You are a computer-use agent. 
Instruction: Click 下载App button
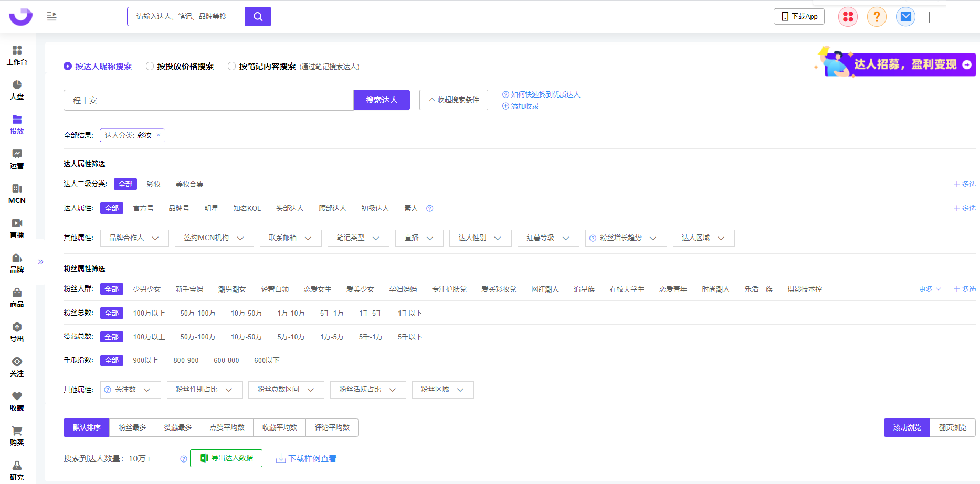(x=799, y=16)
